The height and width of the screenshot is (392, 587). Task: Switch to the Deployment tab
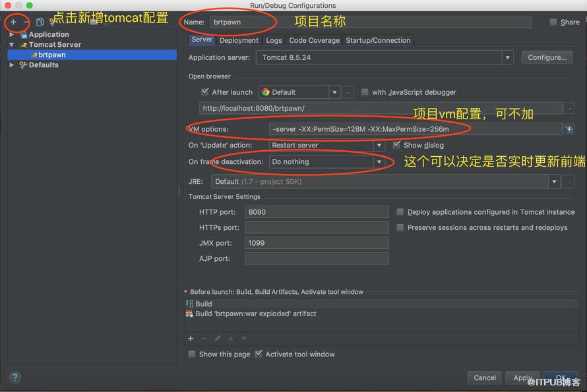239,40
